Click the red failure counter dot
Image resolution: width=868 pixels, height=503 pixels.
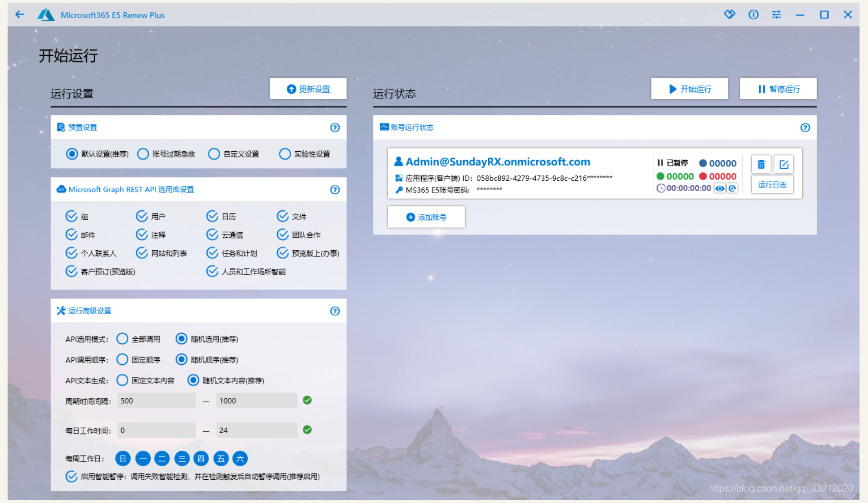703,176
